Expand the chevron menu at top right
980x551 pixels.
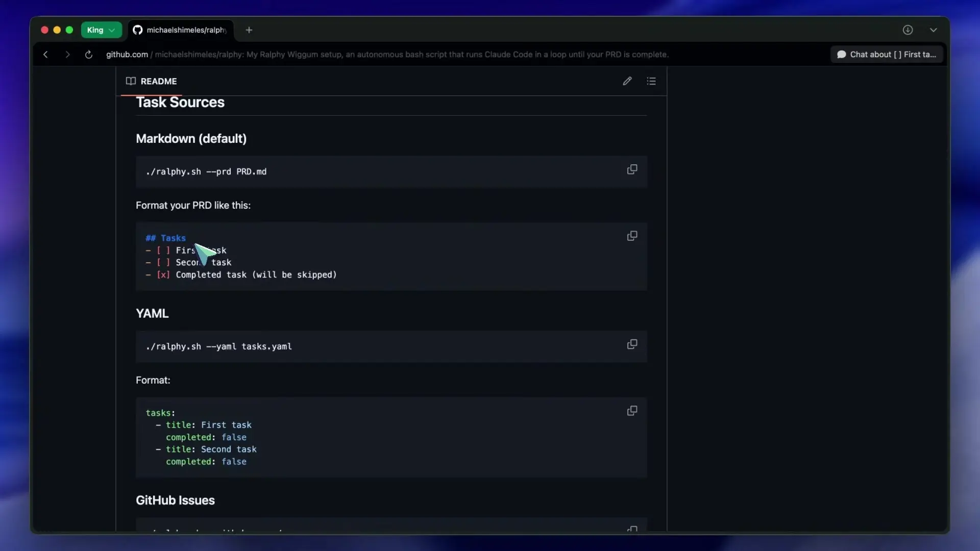click(x=934, y=30)
